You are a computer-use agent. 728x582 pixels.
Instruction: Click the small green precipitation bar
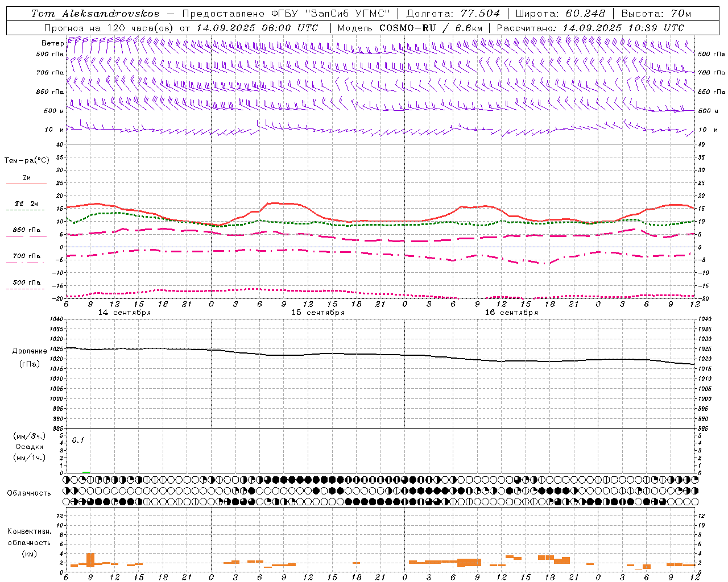pos(86,472)
